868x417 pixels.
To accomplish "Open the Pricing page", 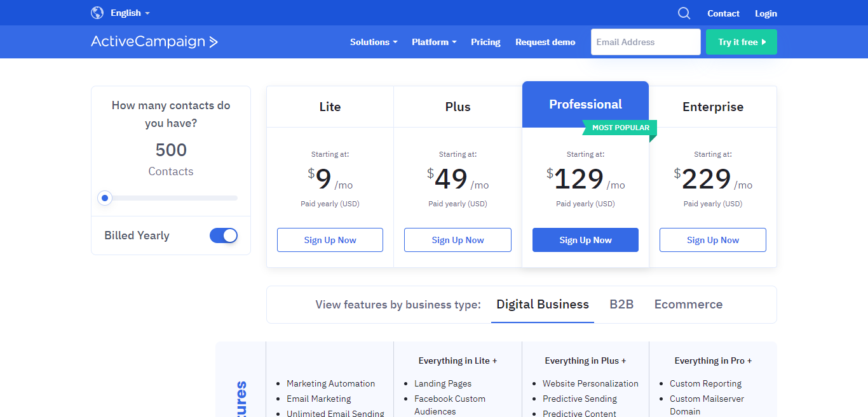I will 485,42.
